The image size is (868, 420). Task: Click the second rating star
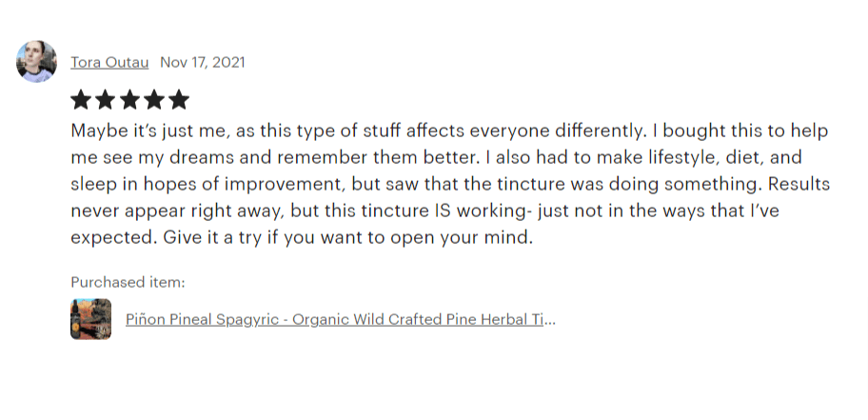pyautogui.click(x=106, y=100)
